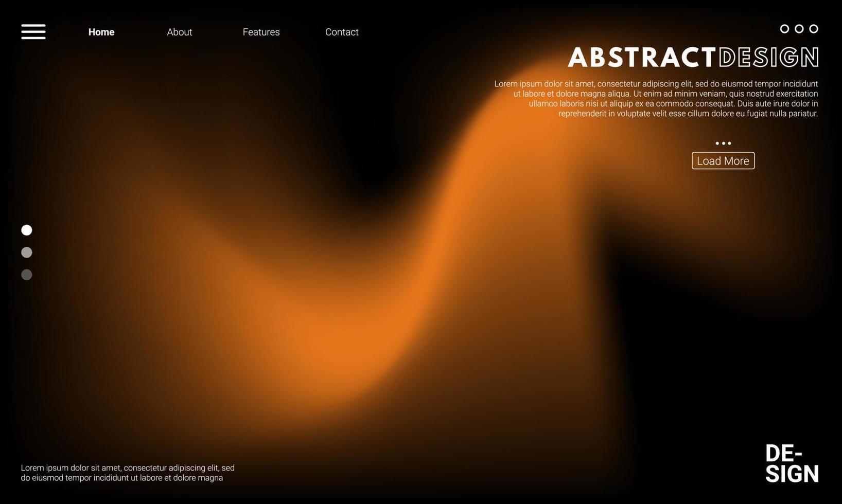This screenshot has width=842, height=504.
Task: Open the Features nav item
Action: (x=261, y=32)
